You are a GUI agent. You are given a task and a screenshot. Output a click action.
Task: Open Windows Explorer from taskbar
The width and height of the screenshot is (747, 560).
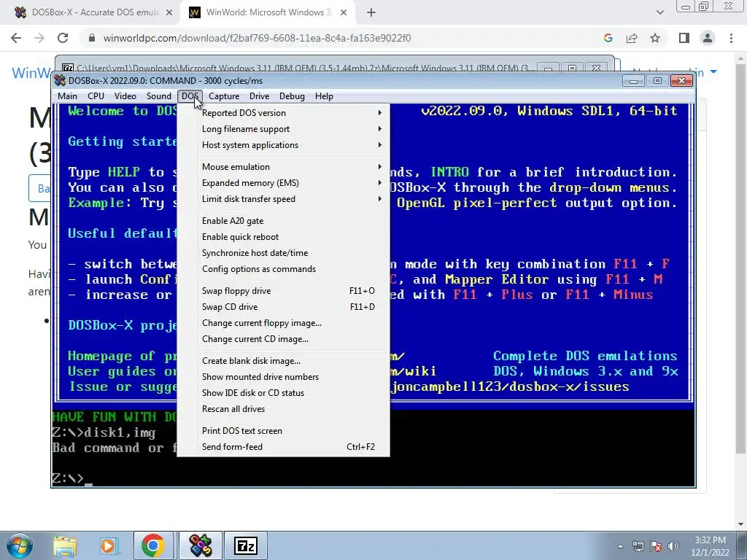tap(65, 545)
